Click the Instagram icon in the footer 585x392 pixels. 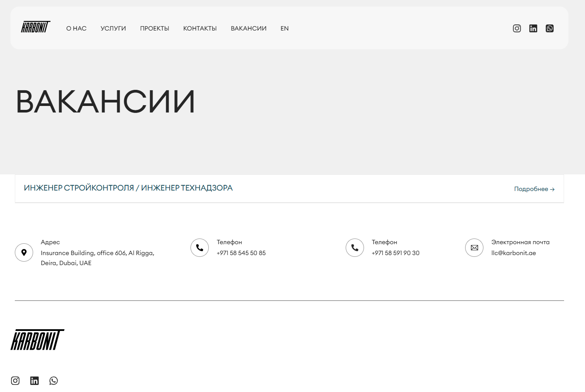[15, 381]
